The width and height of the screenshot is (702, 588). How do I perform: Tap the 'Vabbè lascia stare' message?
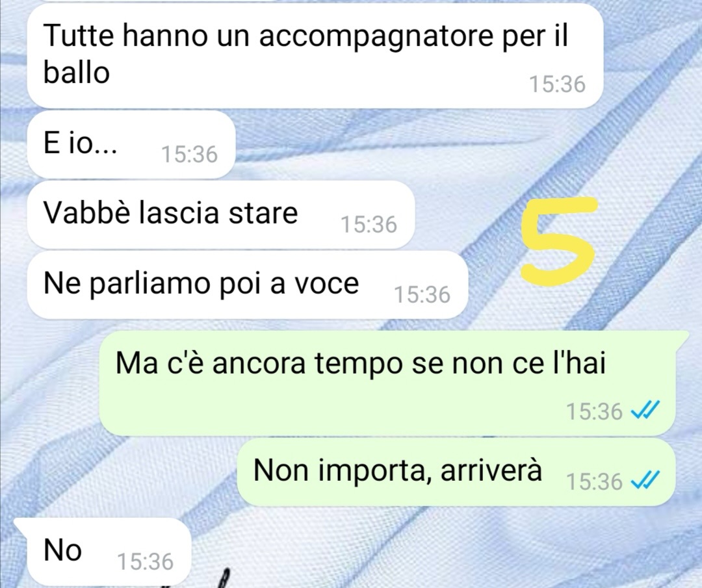(221, 215)
